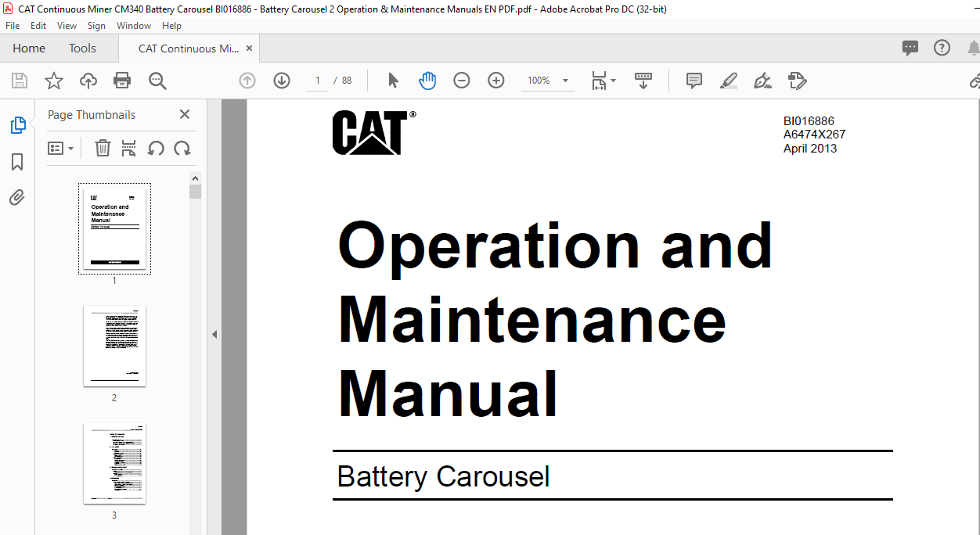Click the 'A6474X267' code text
The width and height of the screenshot is (980, 535).
(x=814, y=135)
